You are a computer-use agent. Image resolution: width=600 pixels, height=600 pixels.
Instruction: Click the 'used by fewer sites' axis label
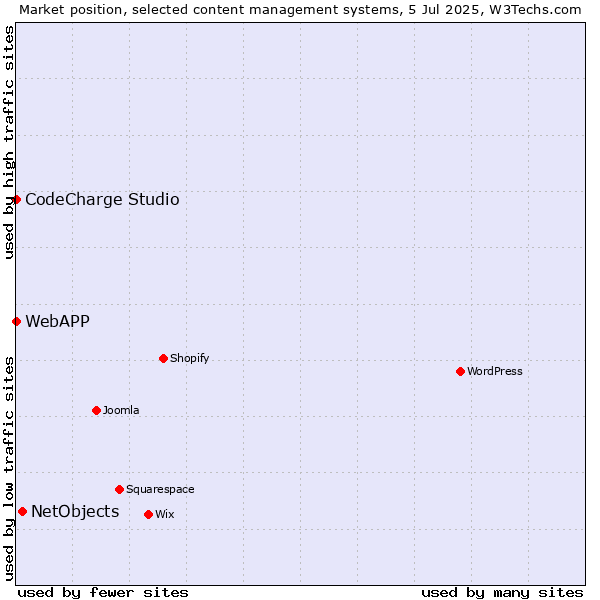pyautogui.click(x=103, y=593)
